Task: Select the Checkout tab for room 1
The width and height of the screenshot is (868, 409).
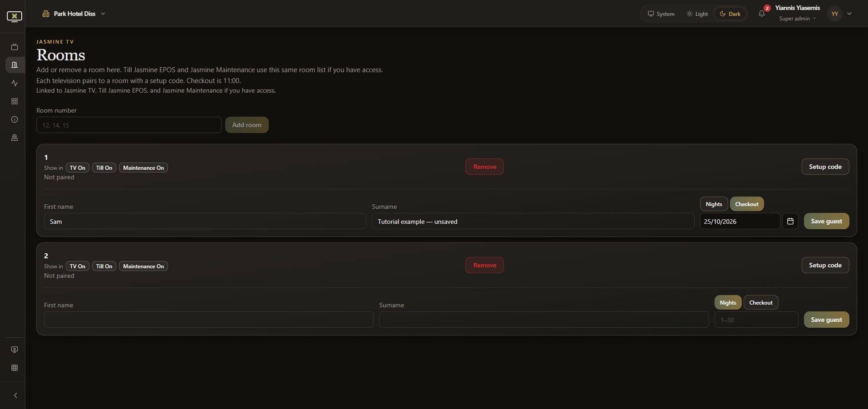Action: tap(747, 204)
